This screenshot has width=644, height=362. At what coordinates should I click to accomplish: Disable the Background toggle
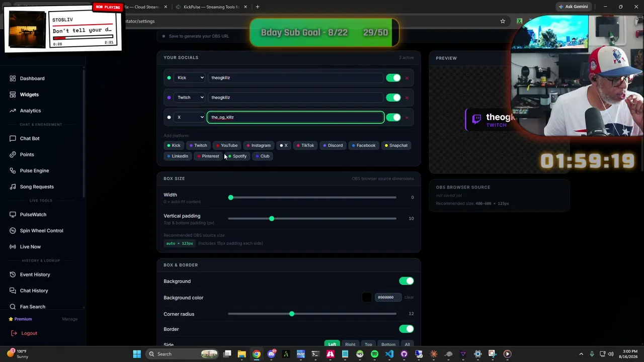(406, 281)
